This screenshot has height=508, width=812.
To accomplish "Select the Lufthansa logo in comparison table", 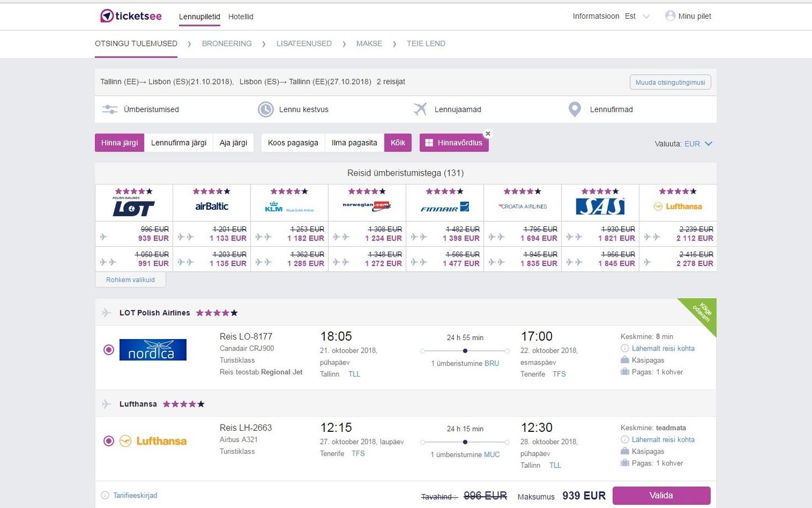I will click(678, 207).
